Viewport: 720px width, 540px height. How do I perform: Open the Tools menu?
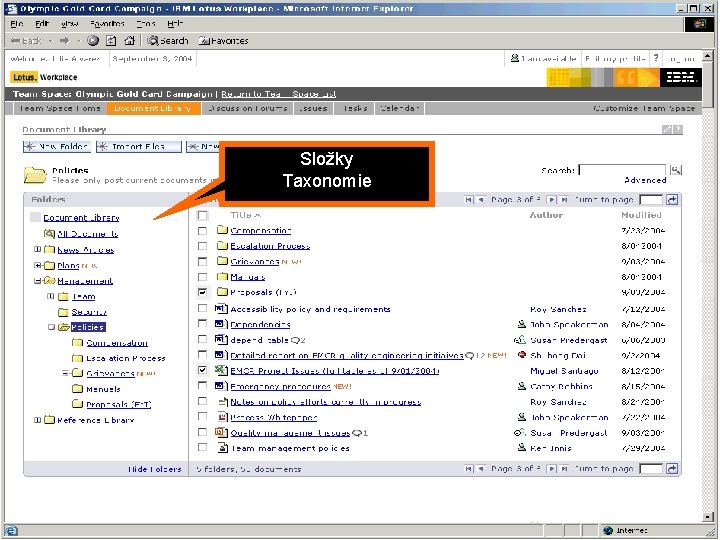(x=146, y=23)
